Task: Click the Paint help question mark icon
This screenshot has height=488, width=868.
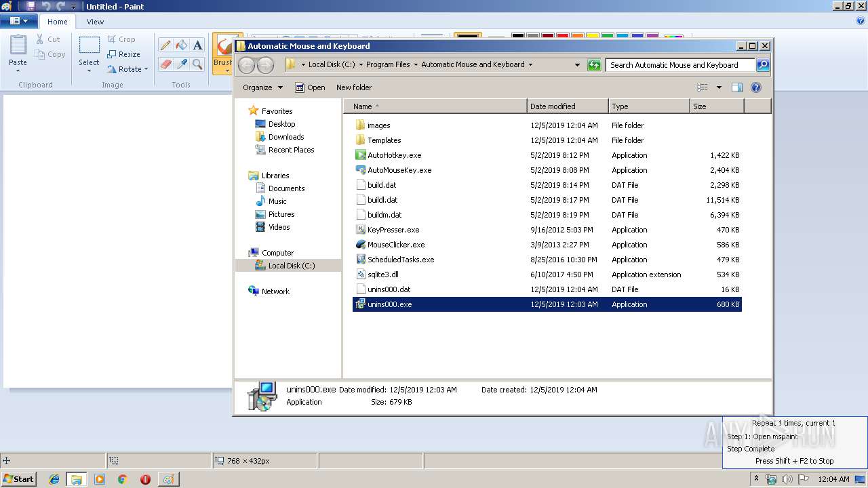Action: [861, 20]
